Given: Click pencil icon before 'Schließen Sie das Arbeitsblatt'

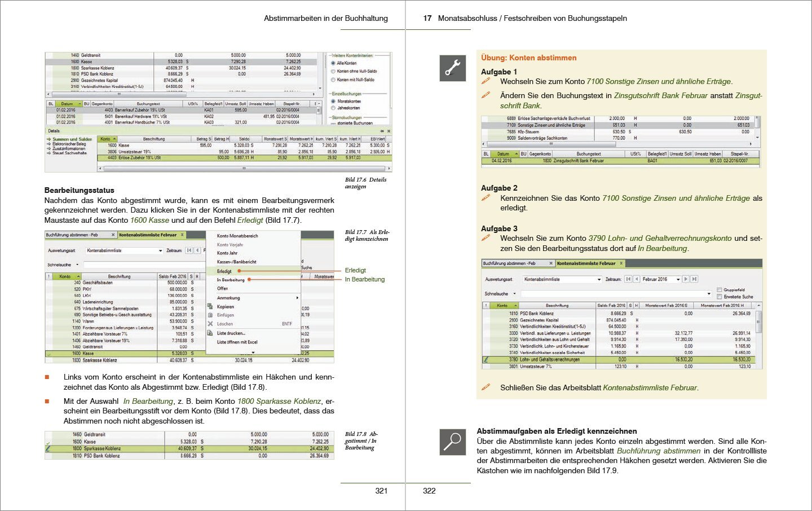Looking at the screenshot, I should [x=486, y=387].
